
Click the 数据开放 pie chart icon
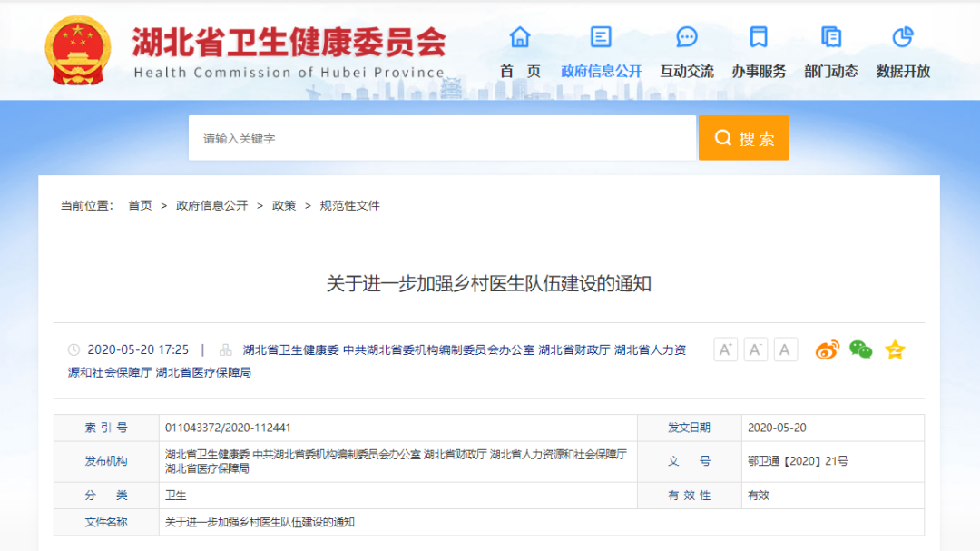pos(903,37)
